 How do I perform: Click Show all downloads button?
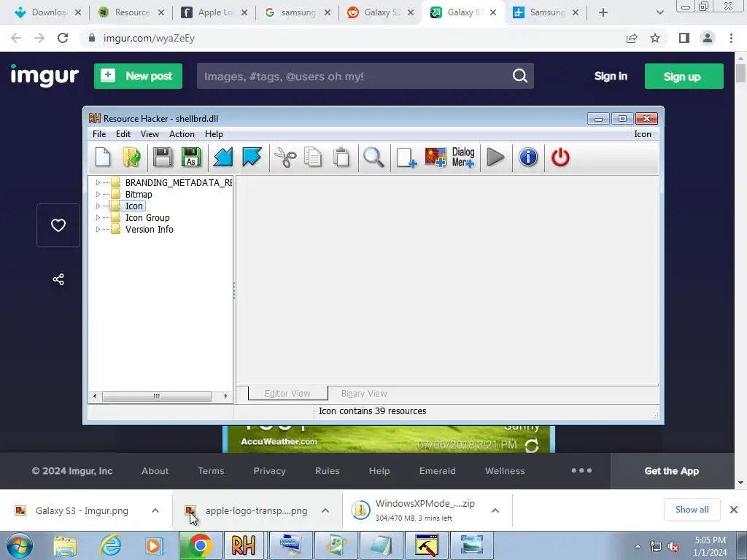pos(692,510)
